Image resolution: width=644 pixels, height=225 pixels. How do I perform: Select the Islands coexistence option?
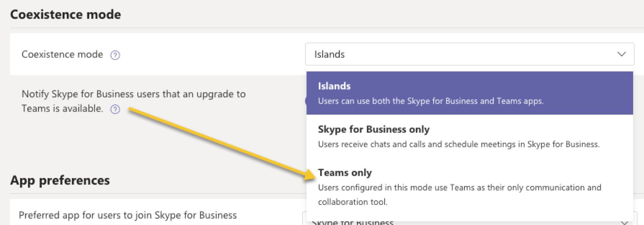point(470,93)
